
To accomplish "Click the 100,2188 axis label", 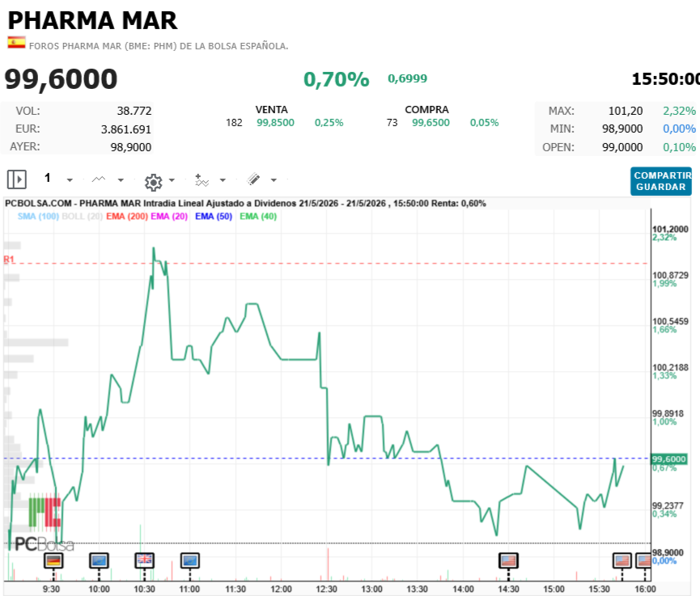I will click(x=670, y=367).
